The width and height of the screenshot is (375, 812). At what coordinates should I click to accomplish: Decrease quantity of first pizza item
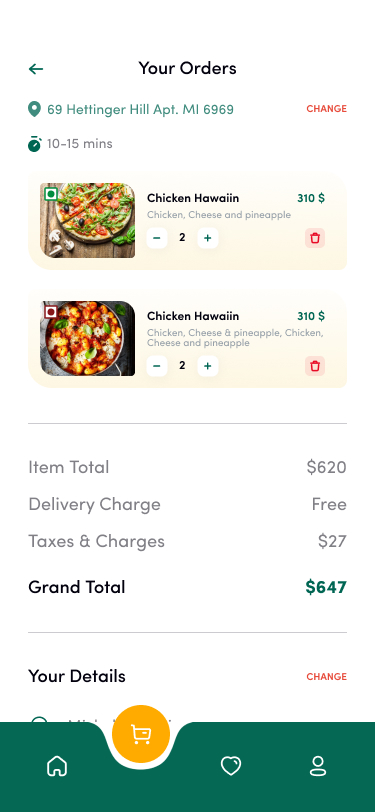click(x=157, y=238)
